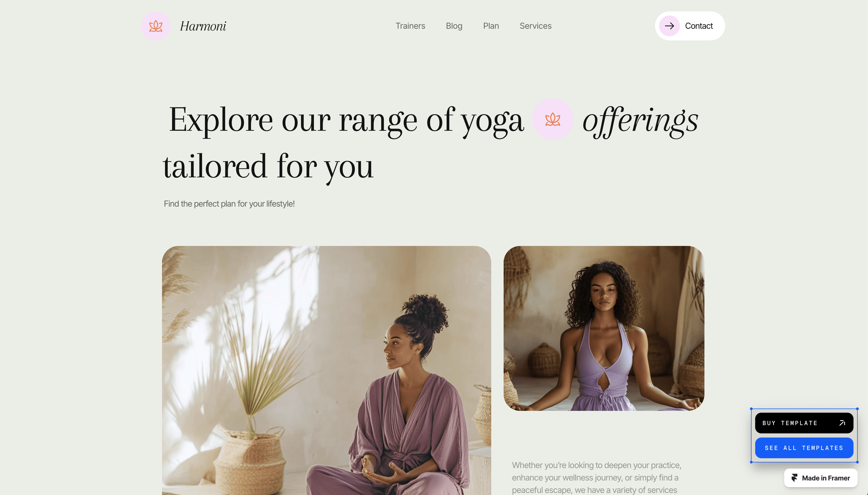Viewport: 868px width, 495px height.
Task: Open the Blog nav item
Action: pos(454,26)
